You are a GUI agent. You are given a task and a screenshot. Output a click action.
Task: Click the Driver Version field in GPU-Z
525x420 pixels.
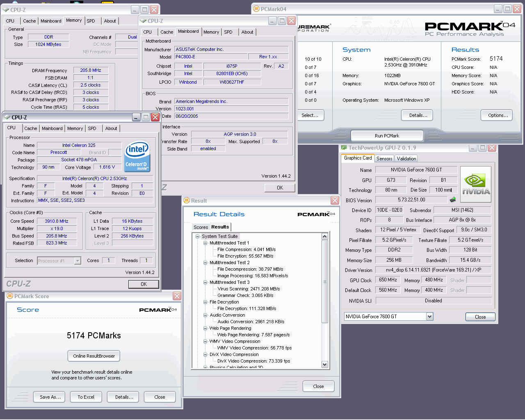(x=433, y=270)
